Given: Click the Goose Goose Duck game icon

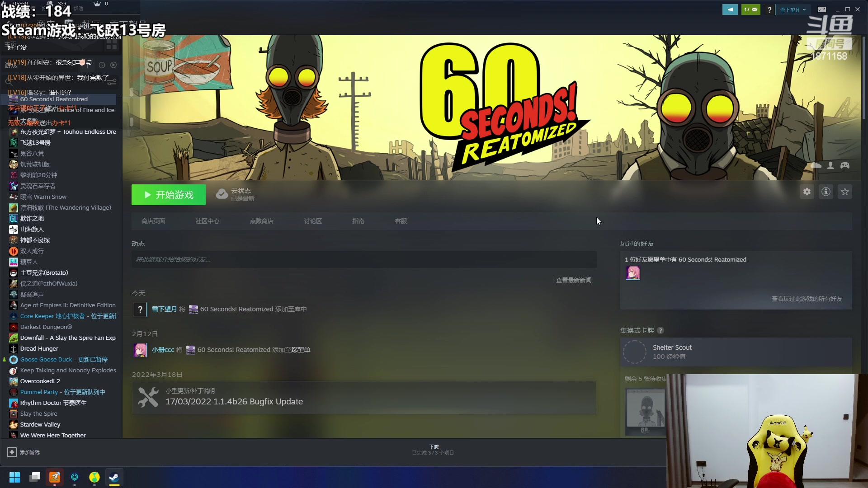Looking at the screenshot, I should (x=14, y=359).
